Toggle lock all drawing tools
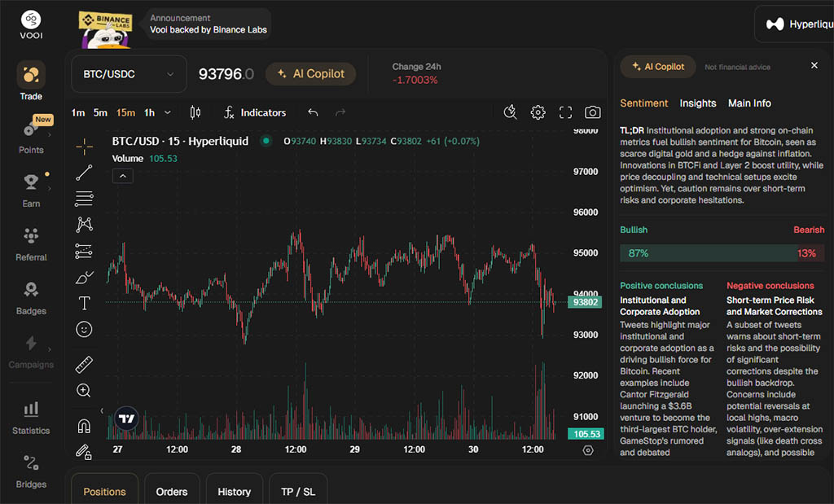Image resolution: width=834 pixels, height=504 pixels. click(x=84, y=451)
